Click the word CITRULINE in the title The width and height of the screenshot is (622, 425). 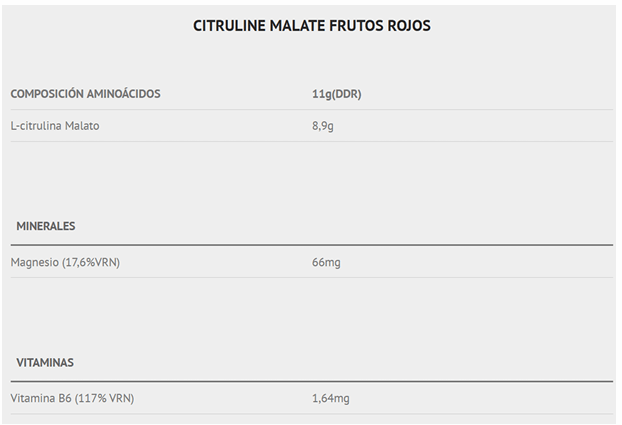click(x=230, y=26)
